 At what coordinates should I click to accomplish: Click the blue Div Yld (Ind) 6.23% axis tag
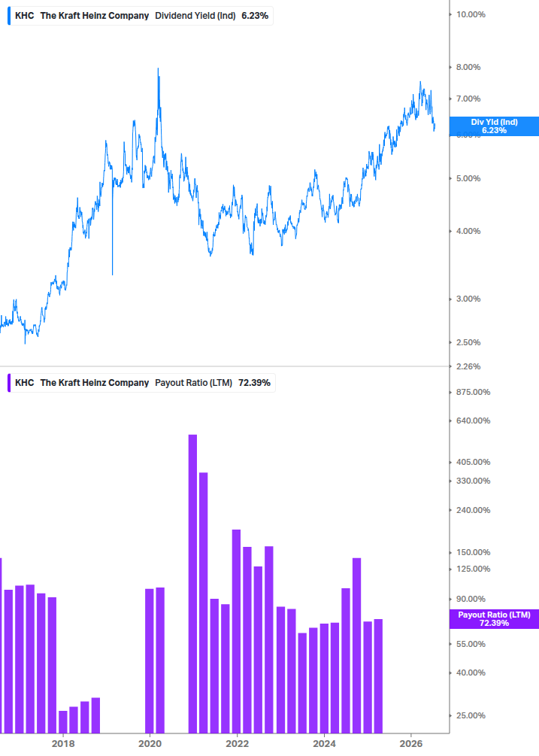(494, 126)
